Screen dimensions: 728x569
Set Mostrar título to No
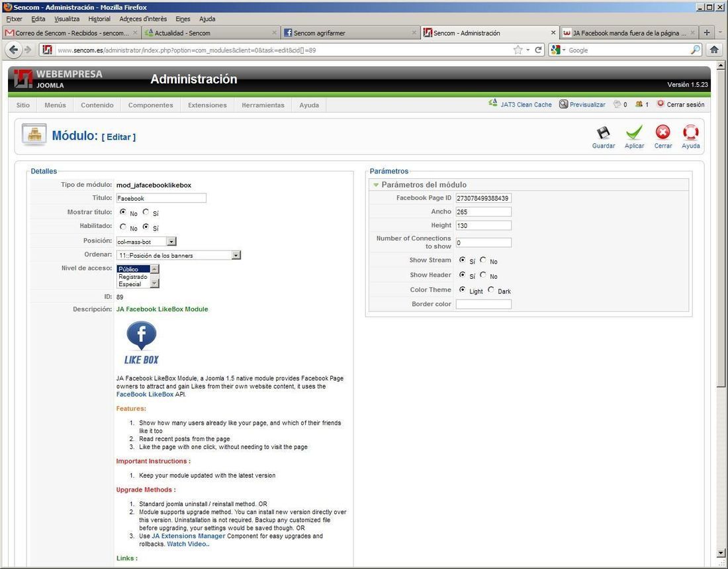point(122,212)
